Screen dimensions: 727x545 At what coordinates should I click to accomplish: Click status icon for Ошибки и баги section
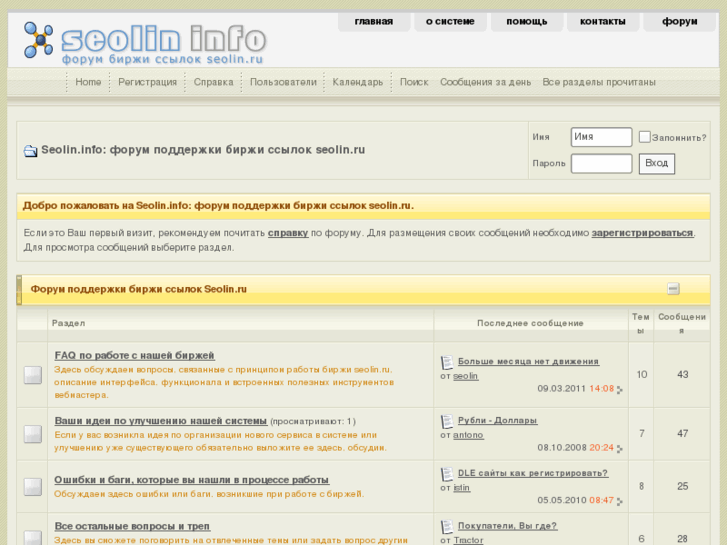[x=32, y=487]
